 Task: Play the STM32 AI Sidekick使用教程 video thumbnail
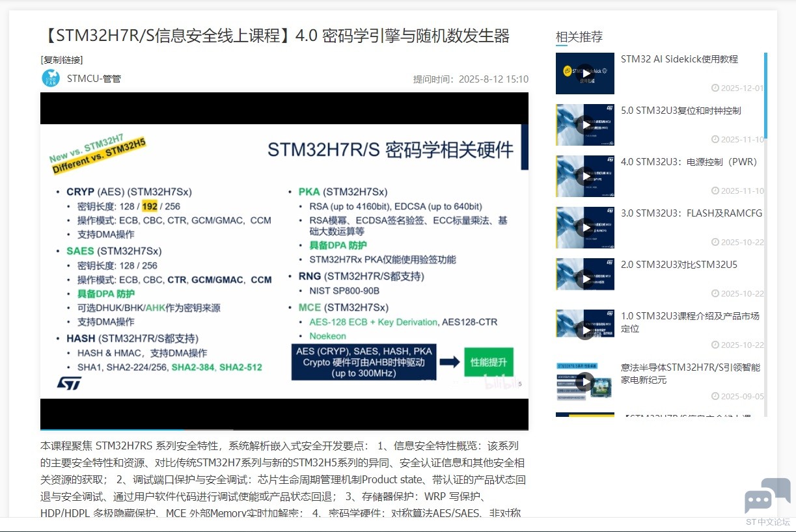585,73
